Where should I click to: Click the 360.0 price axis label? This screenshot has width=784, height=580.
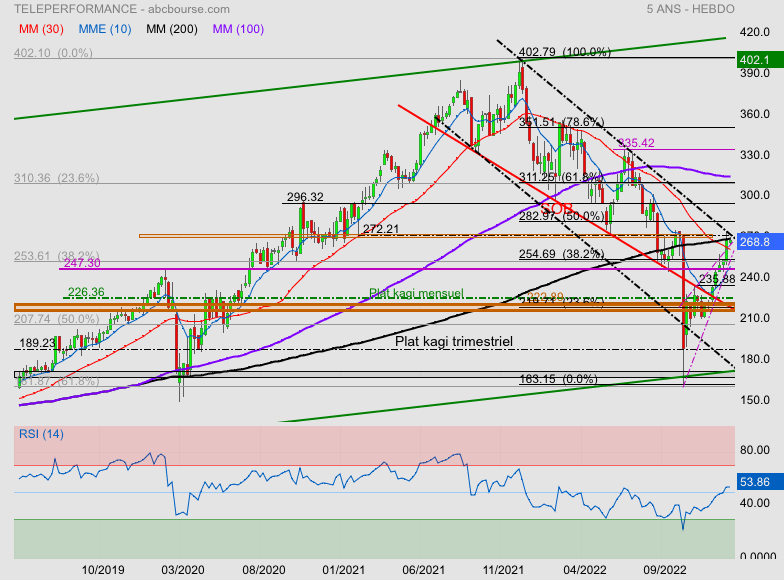[754, 114]
